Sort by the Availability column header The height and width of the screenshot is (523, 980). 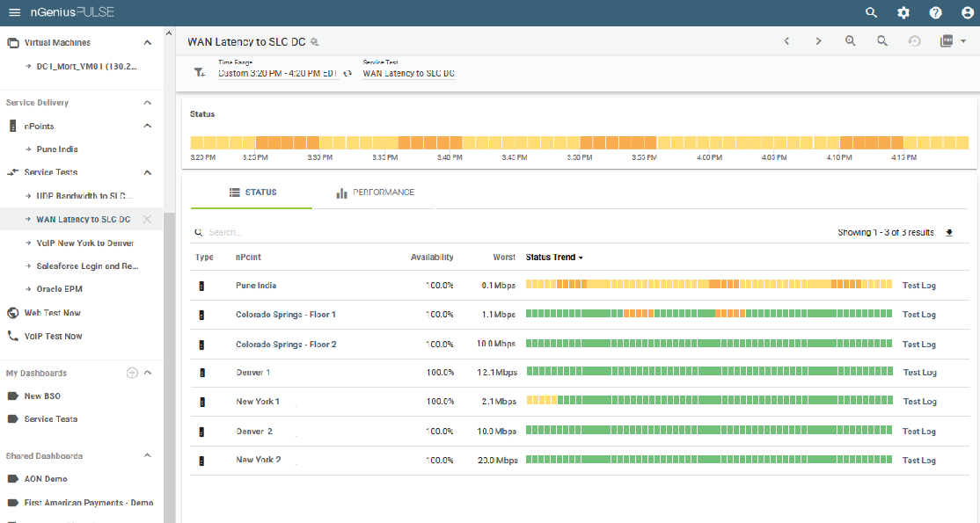(x=432, y=258)
